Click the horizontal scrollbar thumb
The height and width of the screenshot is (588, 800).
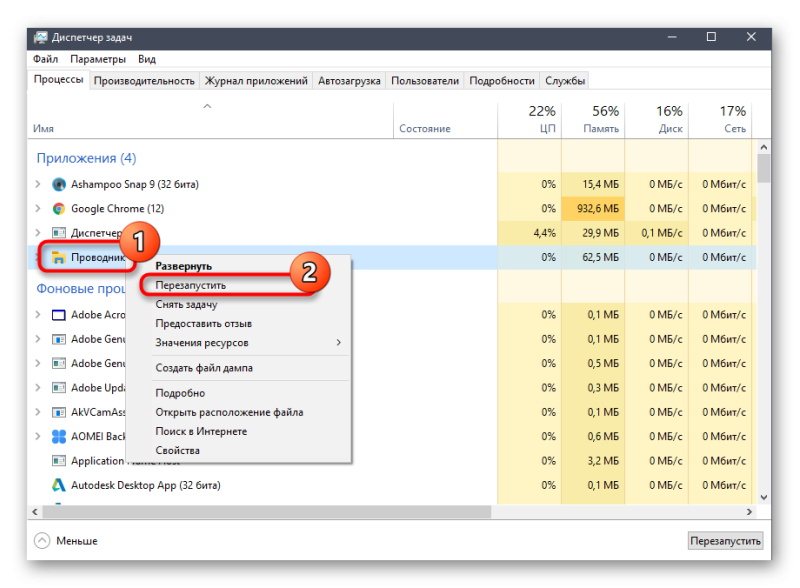pos(267,511)
